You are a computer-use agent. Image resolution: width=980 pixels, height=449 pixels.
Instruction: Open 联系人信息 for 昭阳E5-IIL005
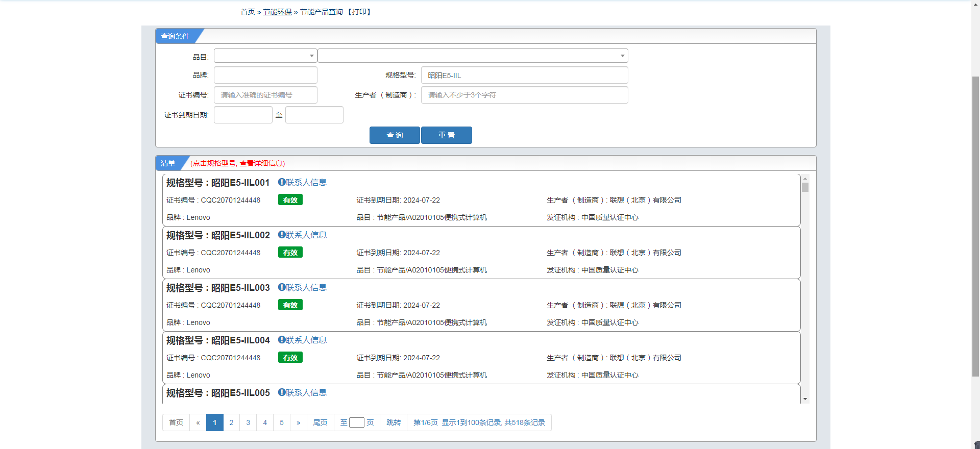point(306,392)
